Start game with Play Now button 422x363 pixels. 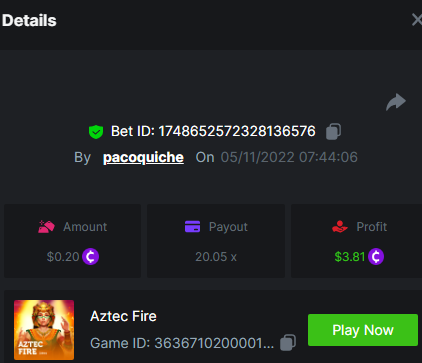363,330
